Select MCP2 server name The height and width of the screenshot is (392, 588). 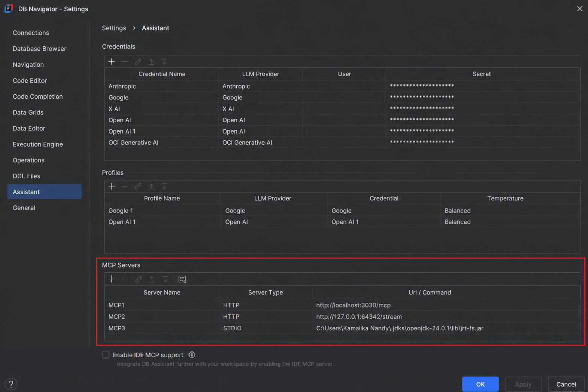click(116, 317)
